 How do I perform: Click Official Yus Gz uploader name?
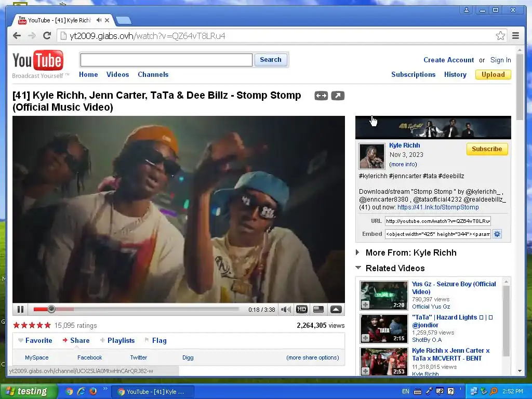tap(431, 307)
